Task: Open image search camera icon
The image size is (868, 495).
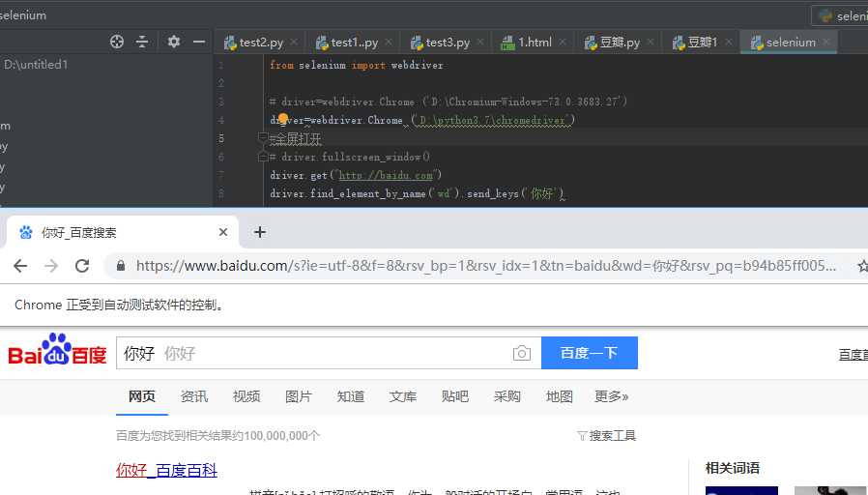Action: 521,353
